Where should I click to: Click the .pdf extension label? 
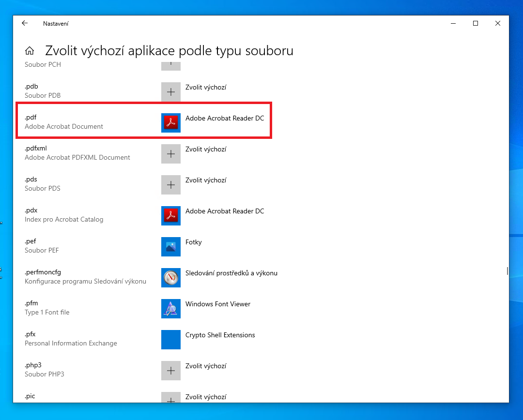[31, 117]
